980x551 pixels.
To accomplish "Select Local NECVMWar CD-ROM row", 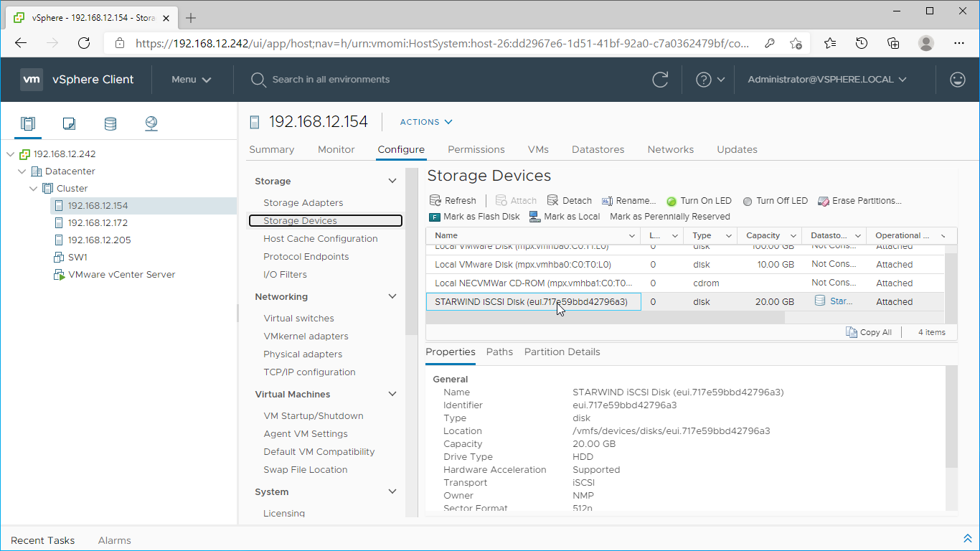I will coord(685,283).
